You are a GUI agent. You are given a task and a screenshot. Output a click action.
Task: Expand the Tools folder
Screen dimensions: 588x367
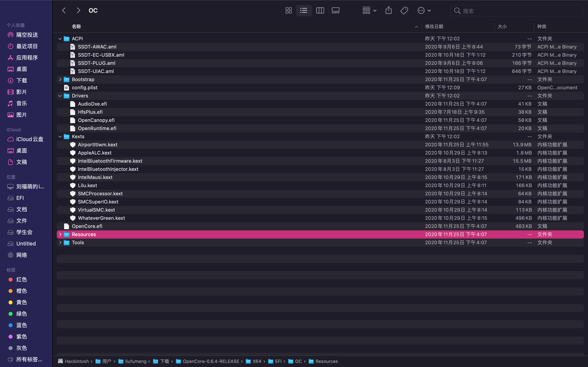(60, 242)
